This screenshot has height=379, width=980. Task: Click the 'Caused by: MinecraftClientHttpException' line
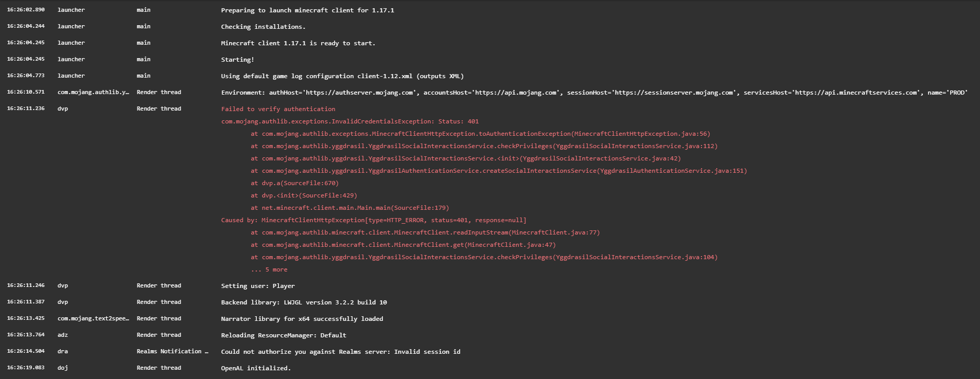(x=374, y=220)
